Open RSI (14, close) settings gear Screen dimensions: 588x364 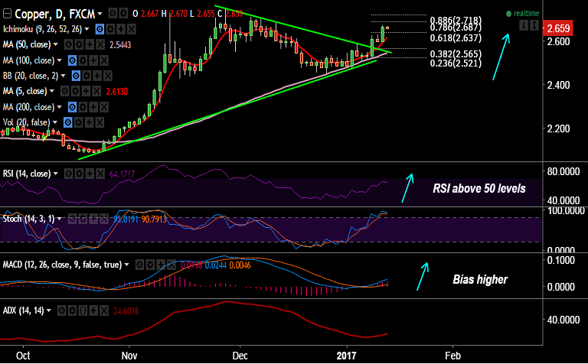tap(79, 174)
